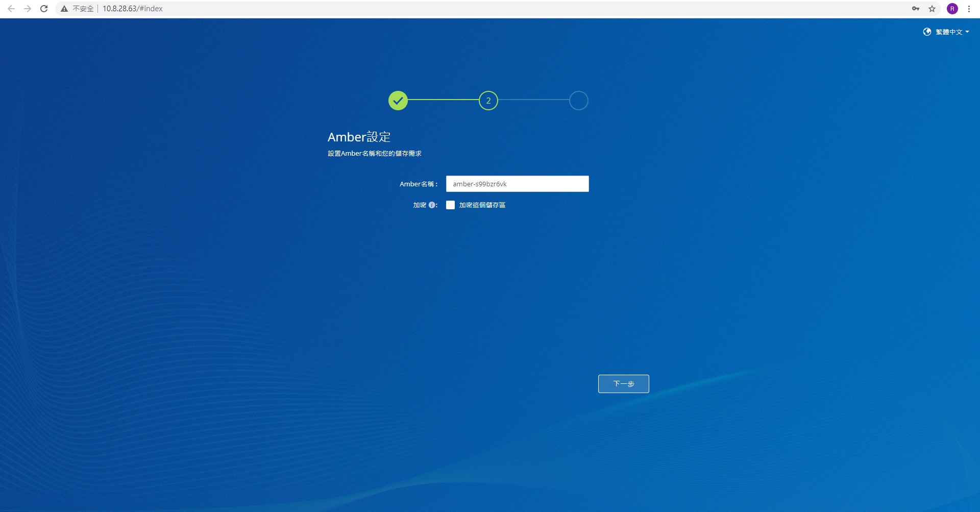Enable the 加密這個儲存區 checkbox
Viewport: 980px width, 512px height.
pyautogui.click(x=450, y=205)
